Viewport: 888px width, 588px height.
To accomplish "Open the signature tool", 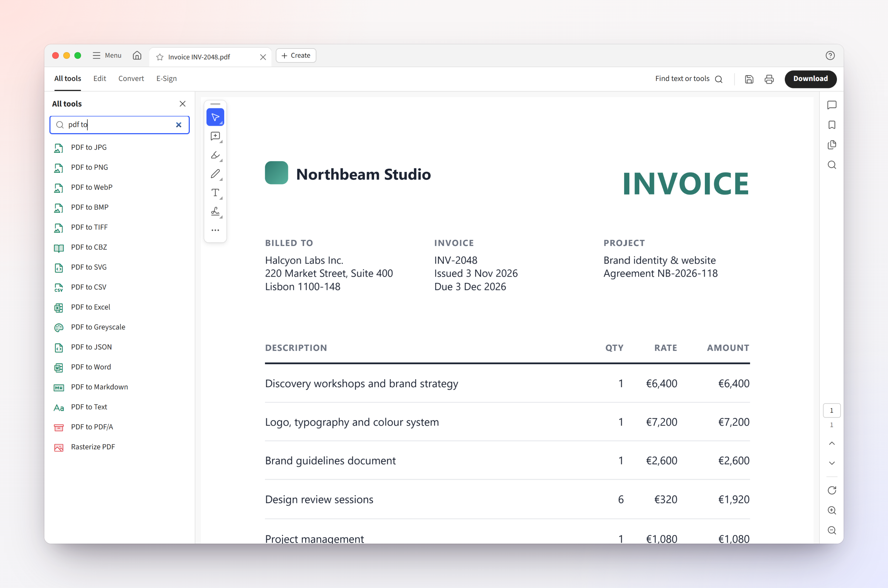I will pos(215,212).
